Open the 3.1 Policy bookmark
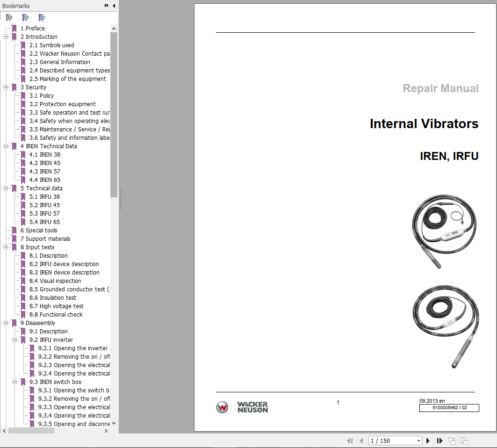The height and width of the screenshot is (448, 497). (42, 96)
